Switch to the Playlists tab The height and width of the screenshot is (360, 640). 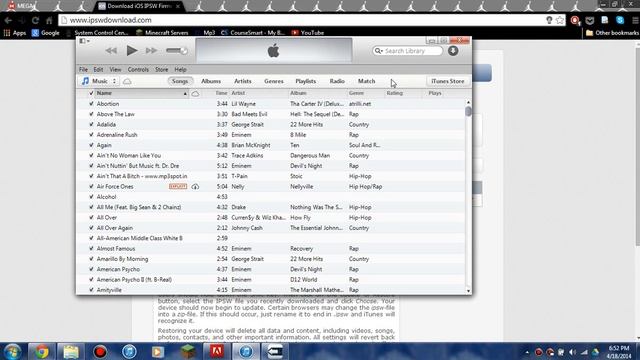[306, 81]
